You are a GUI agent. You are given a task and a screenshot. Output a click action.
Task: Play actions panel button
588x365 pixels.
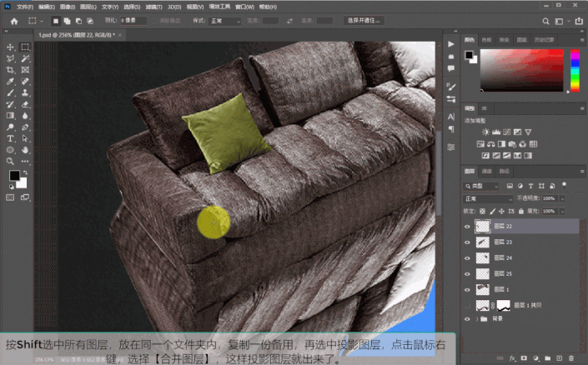(451, 44)
